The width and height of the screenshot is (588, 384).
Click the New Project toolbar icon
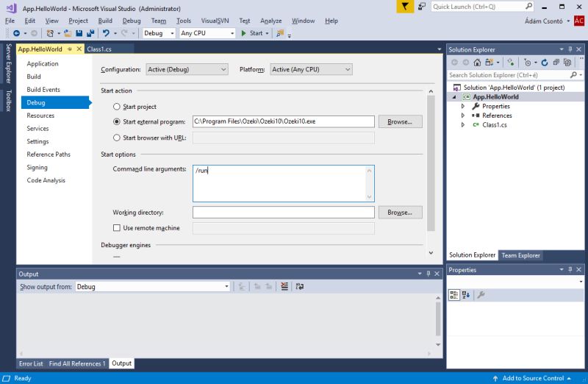click(50, 33)
